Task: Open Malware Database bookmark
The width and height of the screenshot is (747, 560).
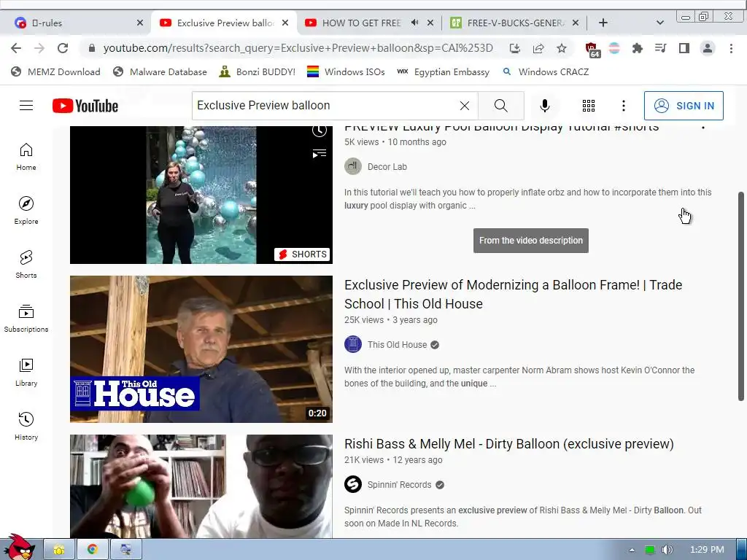Action: pos(160,72)
